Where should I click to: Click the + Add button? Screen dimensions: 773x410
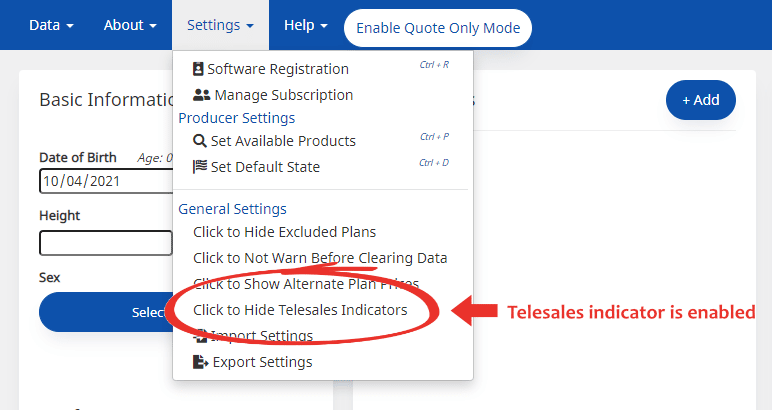click(700, 100)
